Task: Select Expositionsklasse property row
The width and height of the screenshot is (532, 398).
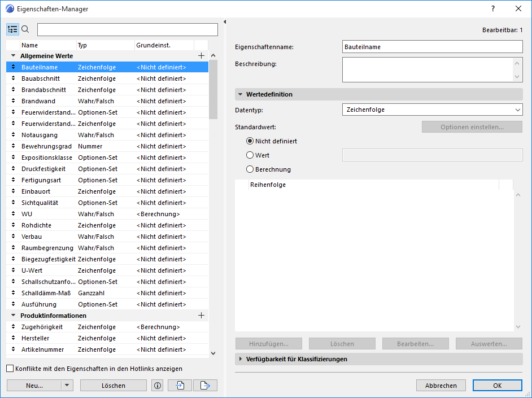Action: tap(107, 158)
